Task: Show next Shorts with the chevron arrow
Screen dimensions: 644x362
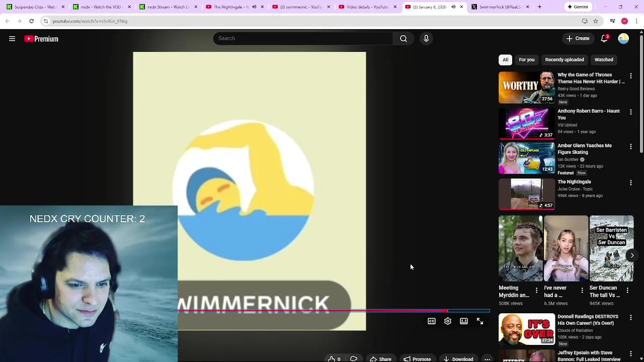Action: click(632, 255)
